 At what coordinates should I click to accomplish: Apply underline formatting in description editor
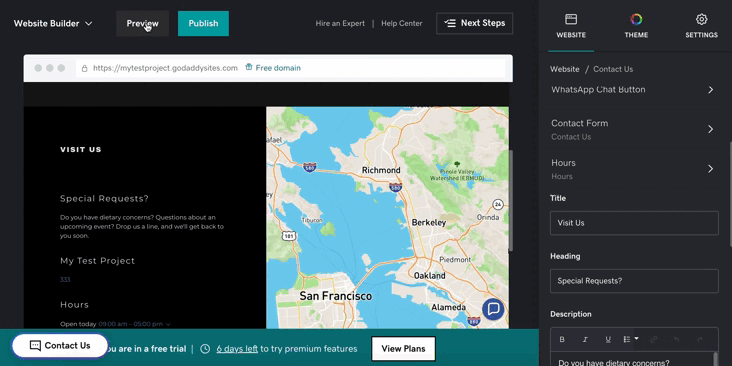pyautogui.click(x=608, y=339)
